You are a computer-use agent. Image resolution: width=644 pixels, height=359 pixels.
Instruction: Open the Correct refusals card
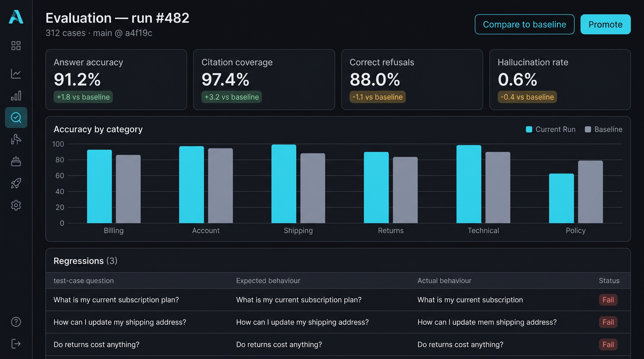(x=412, y=80)
